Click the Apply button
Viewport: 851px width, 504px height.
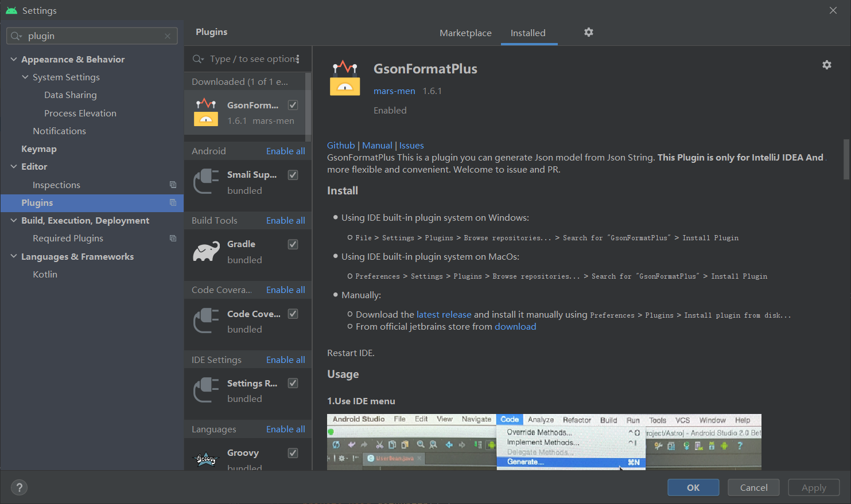pos(814,487)
